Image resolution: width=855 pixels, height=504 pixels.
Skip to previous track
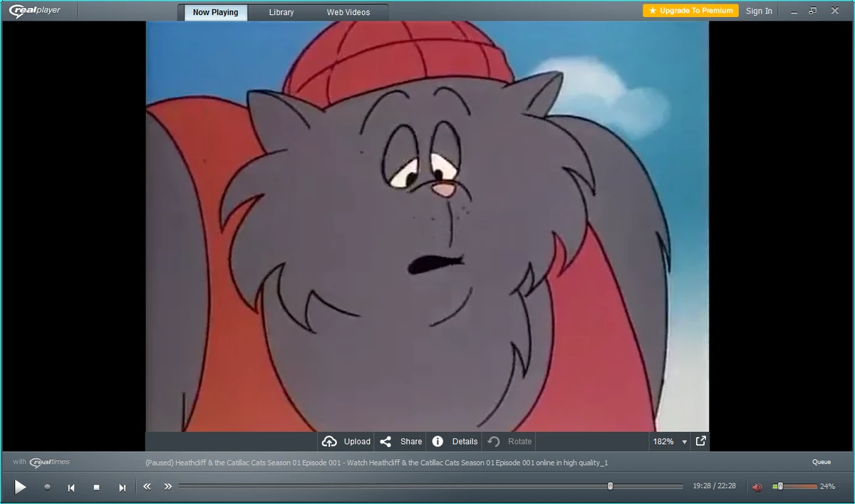tap(71, 488)
